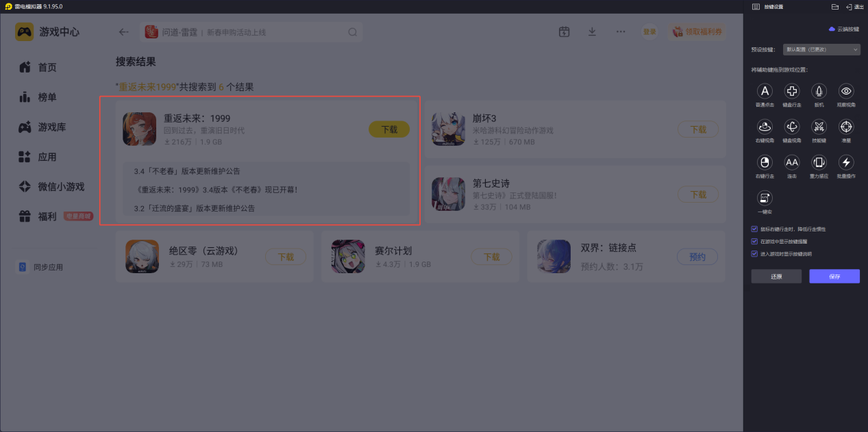Pick the 连击 AA combo icon
The image size is (868, 432).
pos(792,162)
